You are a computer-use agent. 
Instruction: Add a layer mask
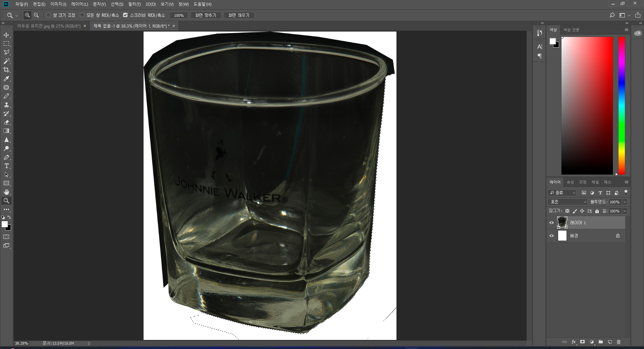583,342
